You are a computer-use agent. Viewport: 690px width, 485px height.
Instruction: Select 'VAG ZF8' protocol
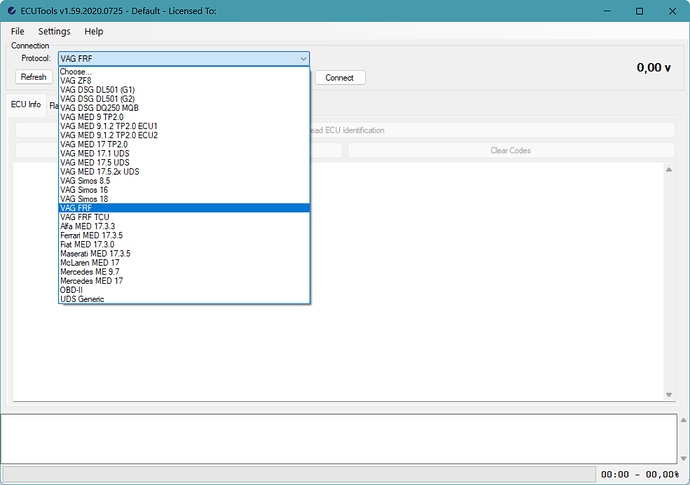pos(184,81)
